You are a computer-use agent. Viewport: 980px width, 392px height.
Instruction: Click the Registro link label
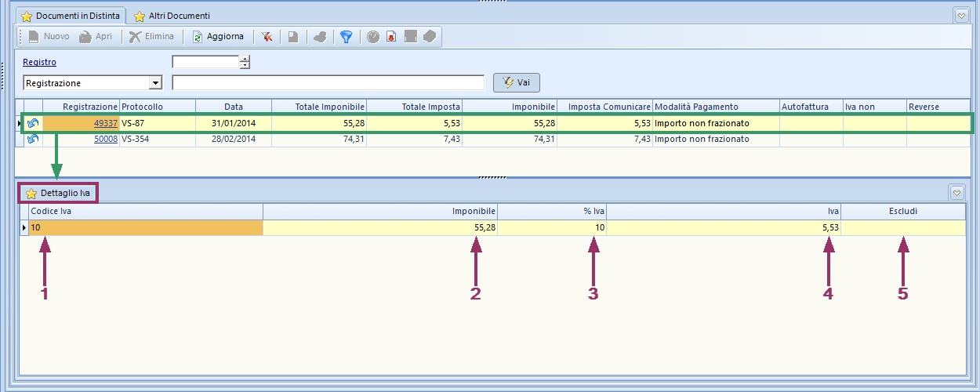click(39, 62)
